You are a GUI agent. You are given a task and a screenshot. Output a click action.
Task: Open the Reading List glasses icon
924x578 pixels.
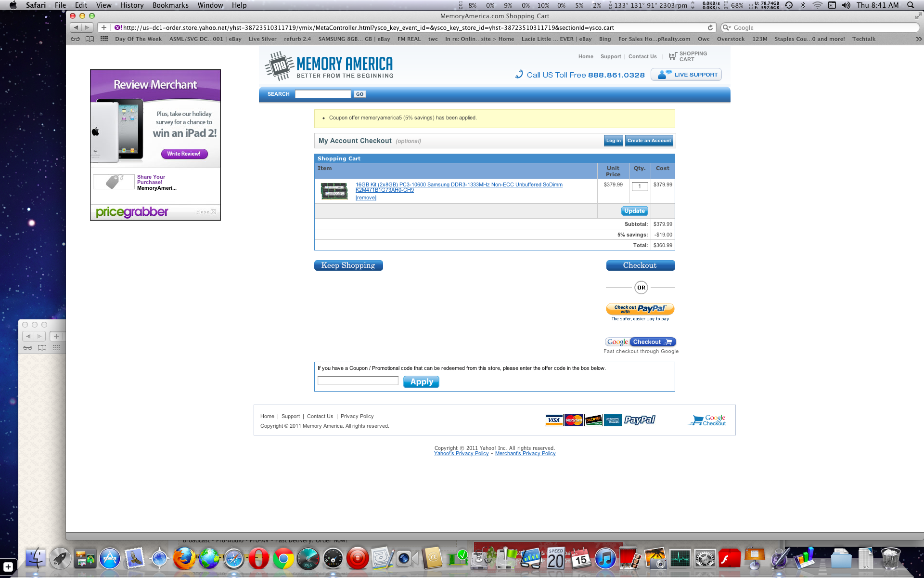76,39
